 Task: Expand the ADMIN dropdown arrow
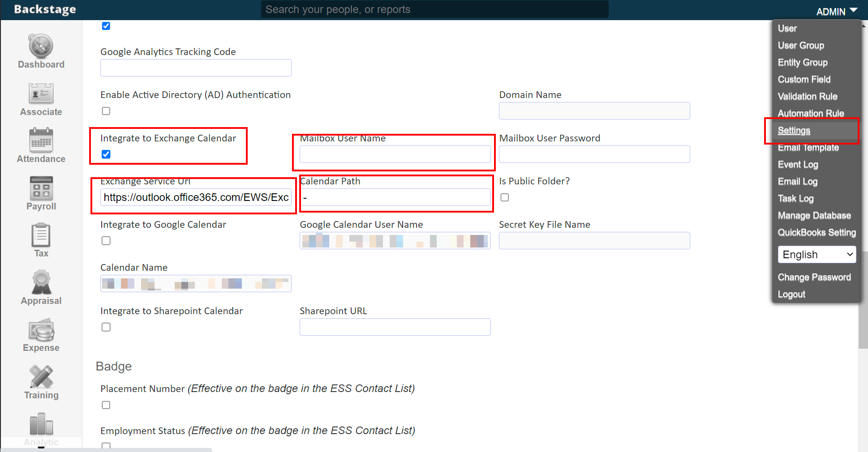click(x=853, y=10)
